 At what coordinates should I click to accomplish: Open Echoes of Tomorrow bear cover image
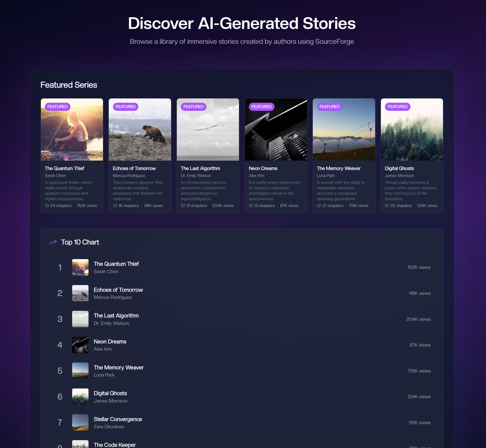click(140, 129)
